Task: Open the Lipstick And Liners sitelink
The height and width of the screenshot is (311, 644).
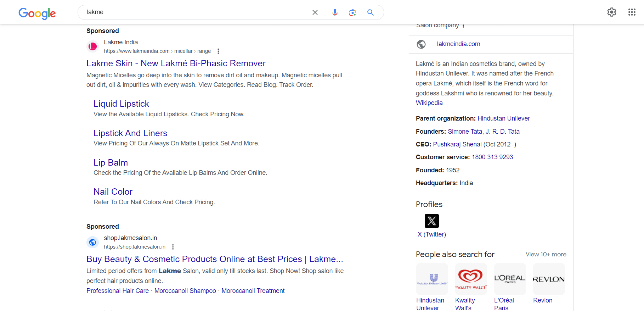Action: pyautogui.click(x=130, y=133)
